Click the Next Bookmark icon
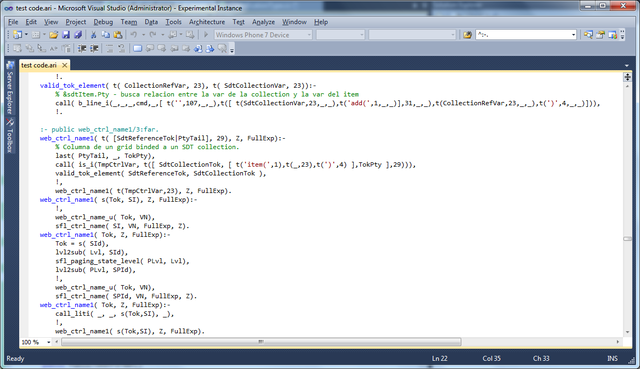Viewport: 640px width, 369px height. click(162, 49)
